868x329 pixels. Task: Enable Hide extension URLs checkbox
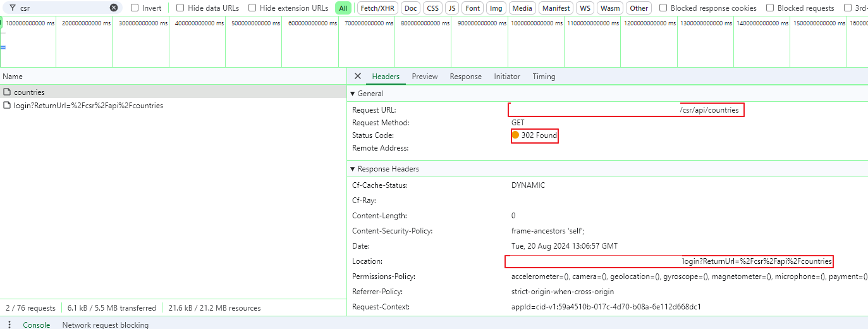(252, 8)
